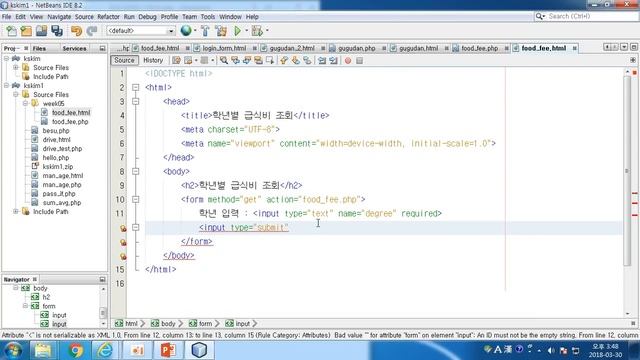Close the login_form.html tab

point(255,48)
